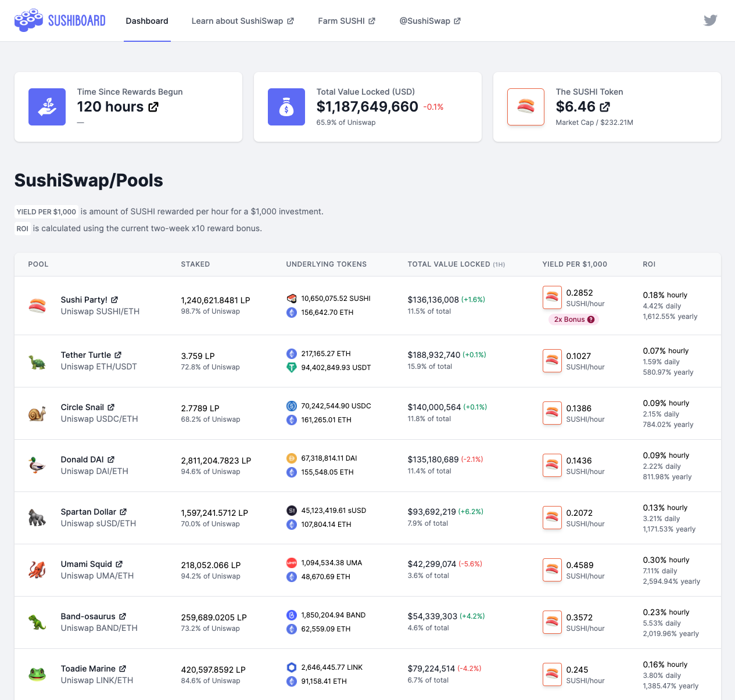Click the 45,123,419.61 sUSD token amount
The width and height of the screenshot is (735, 700).
334,511
